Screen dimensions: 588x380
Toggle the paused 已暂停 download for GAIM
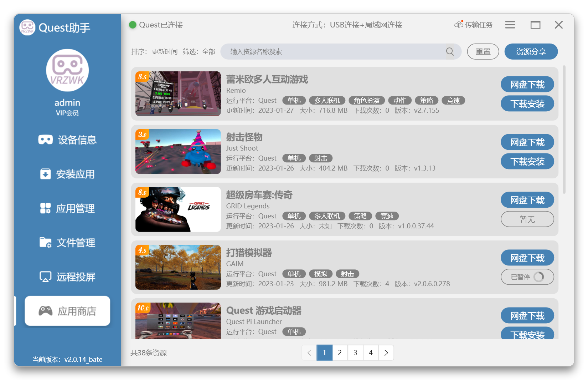point(527,277)
